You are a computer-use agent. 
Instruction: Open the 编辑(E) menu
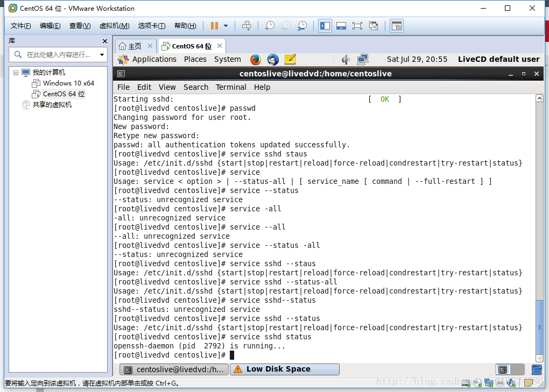(50, 26)
